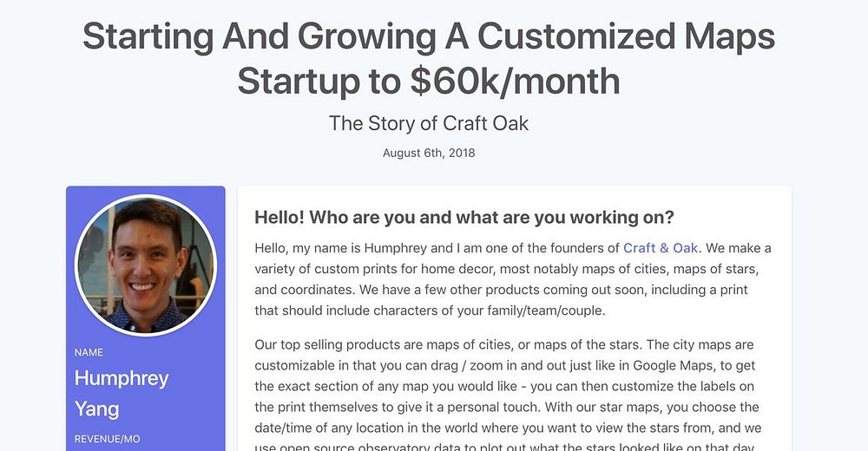This screenshot has width=868, height=451.
Task: Click the surname Yang in the sidebar
Action: tap(97, 409)
